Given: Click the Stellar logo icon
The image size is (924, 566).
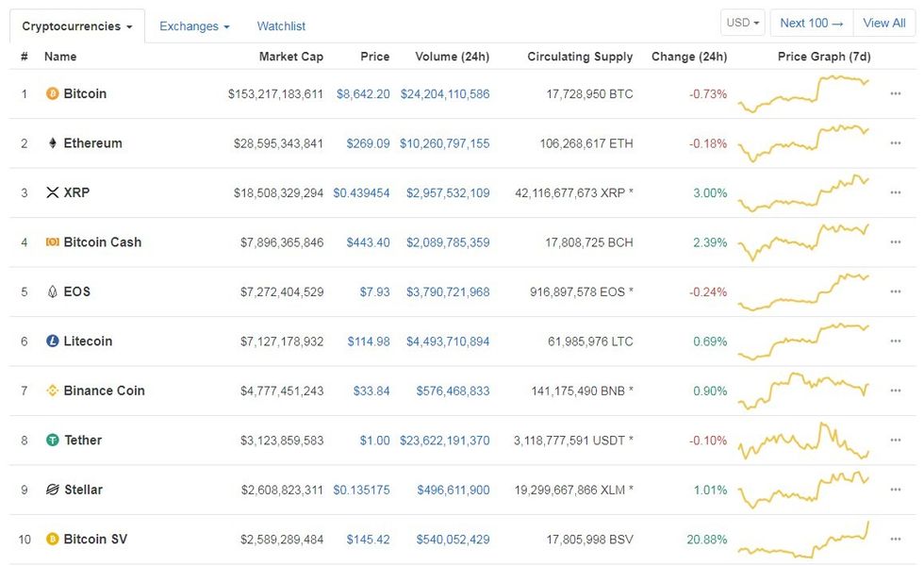Looking at the screenshot, I should click(x=53, y=490).
